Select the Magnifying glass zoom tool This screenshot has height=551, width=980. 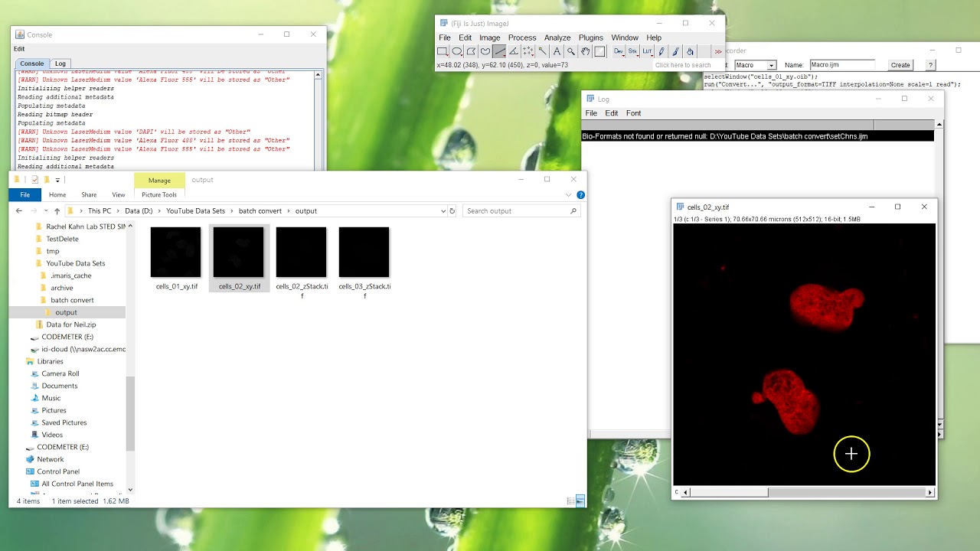[571, 51]
